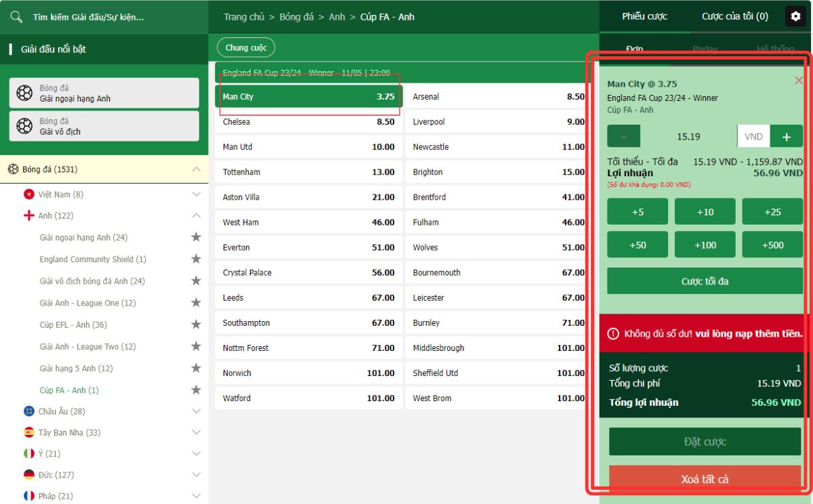The image size is (813, 504).
Task: Click the red Xoá tất cả button
Action: 705,479
